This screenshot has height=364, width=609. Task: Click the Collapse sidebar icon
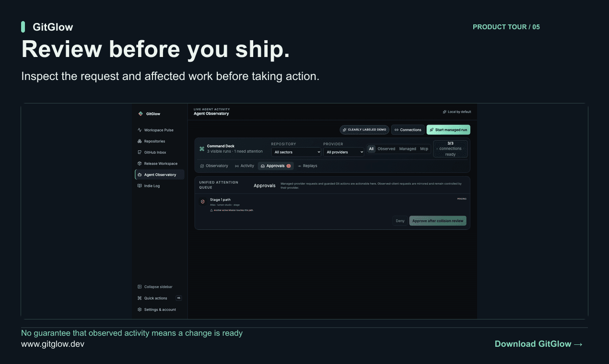[140, 287]
